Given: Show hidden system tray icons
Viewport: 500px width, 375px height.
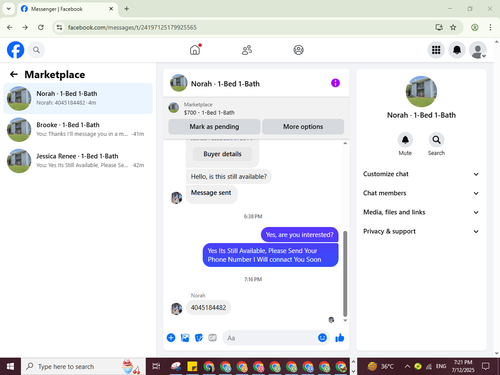Looking at the screenshot, I should coord(407,366).
